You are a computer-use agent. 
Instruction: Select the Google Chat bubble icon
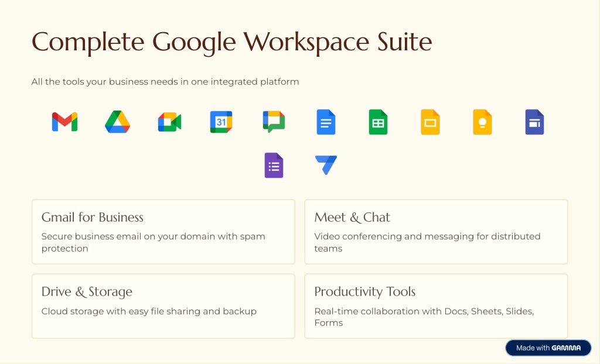click(x=274, y=122)
